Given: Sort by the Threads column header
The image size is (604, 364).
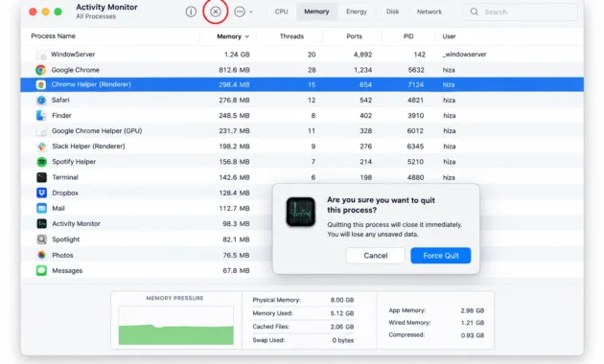Looking at the screenshot, I should click(x=291, y=36).
